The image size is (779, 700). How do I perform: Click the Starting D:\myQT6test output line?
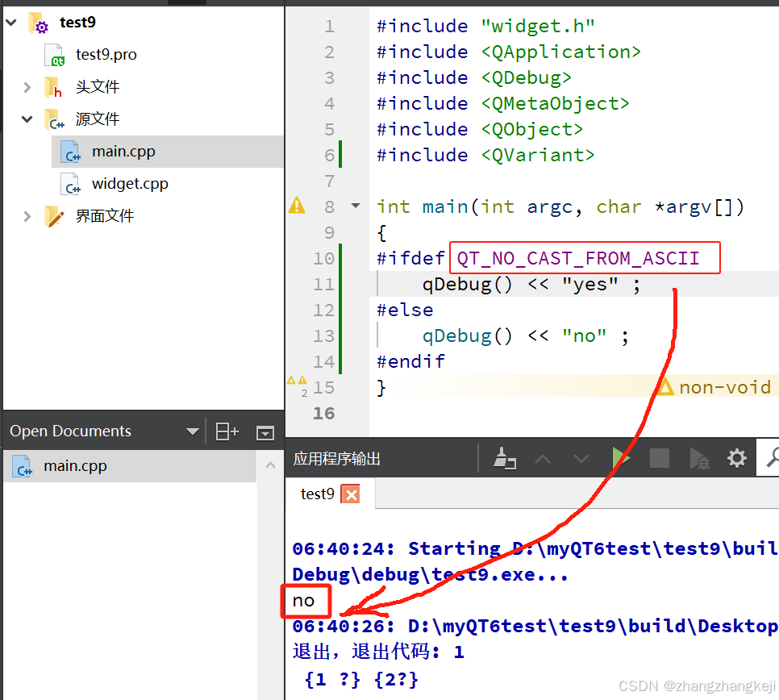point(535,548)
